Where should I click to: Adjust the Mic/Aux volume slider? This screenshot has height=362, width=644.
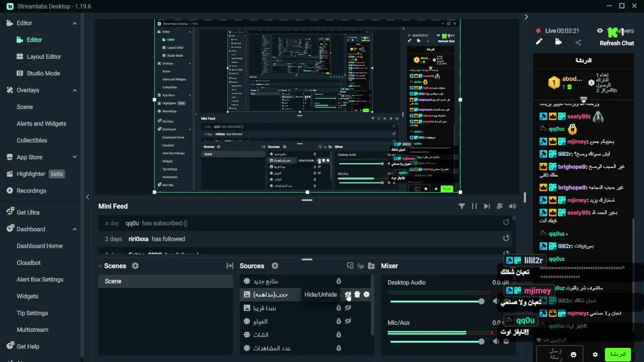(x=437, y=342)
